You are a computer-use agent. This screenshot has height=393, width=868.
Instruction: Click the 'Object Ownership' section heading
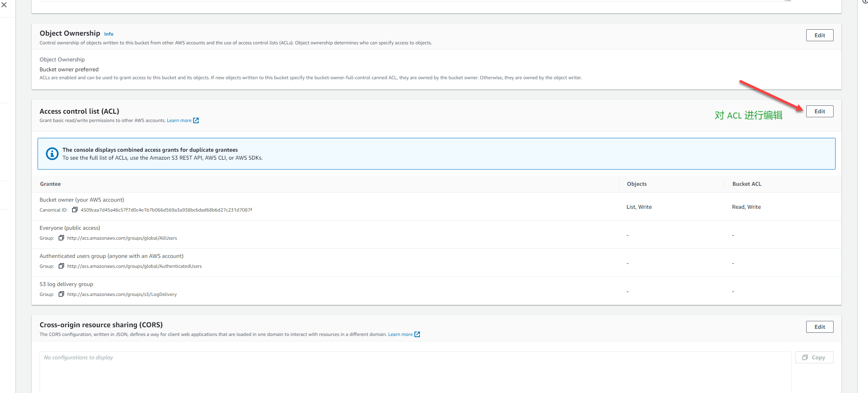point(70,33)
